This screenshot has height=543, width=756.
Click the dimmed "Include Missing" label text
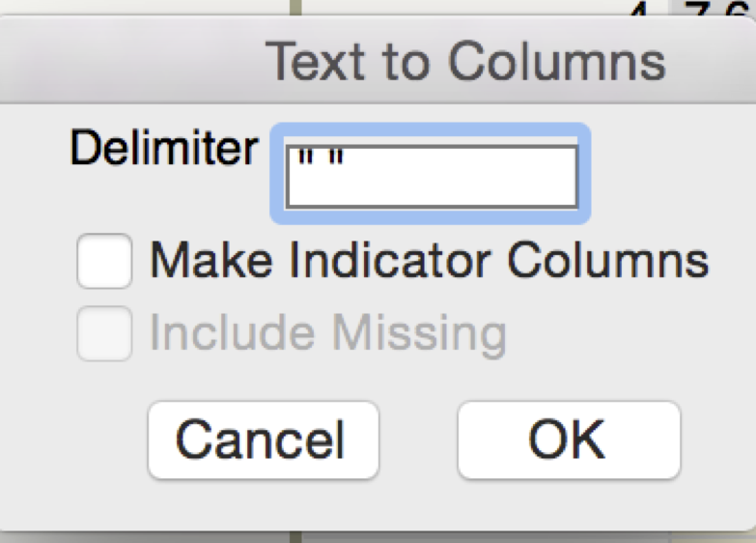[x=327, y=334]
